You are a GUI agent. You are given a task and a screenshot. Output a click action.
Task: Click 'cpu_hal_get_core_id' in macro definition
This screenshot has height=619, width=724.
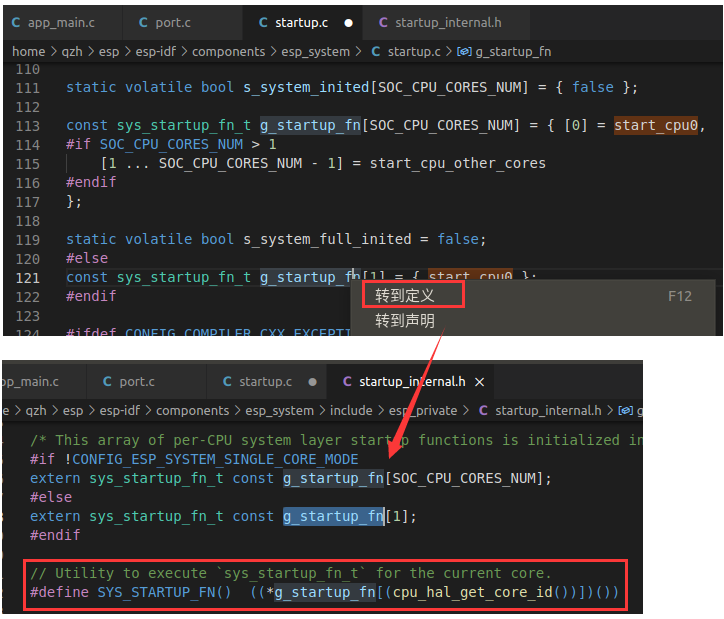coord(473,592)
